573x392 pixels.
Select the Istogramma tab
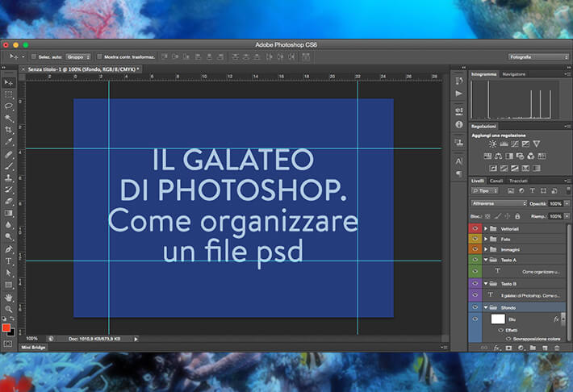(x=483, y=74)
